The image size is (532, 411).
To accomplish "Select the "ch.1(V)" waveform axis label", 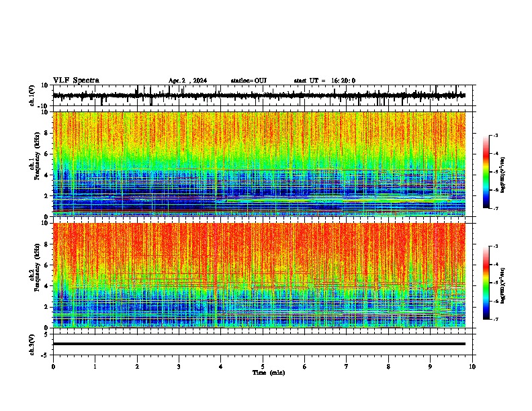I will pyautogui.click(x=32, y=95).
